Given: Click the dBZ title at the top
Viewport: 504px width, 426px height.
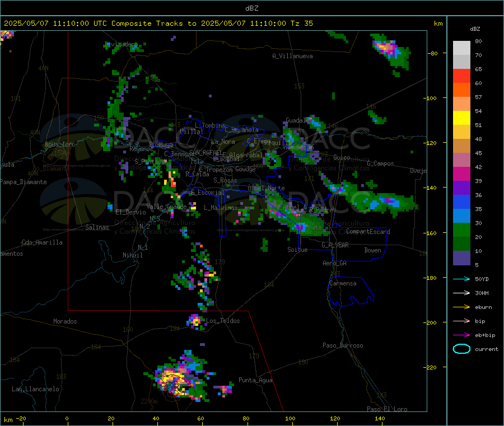Looking at the screenshot, I should click(251, 8).
